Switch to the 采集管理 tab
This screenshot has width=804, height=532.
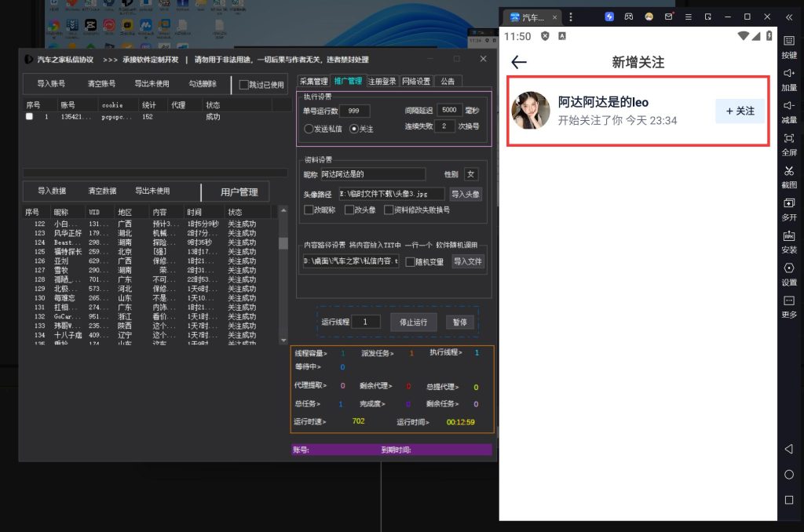[313, 81]
